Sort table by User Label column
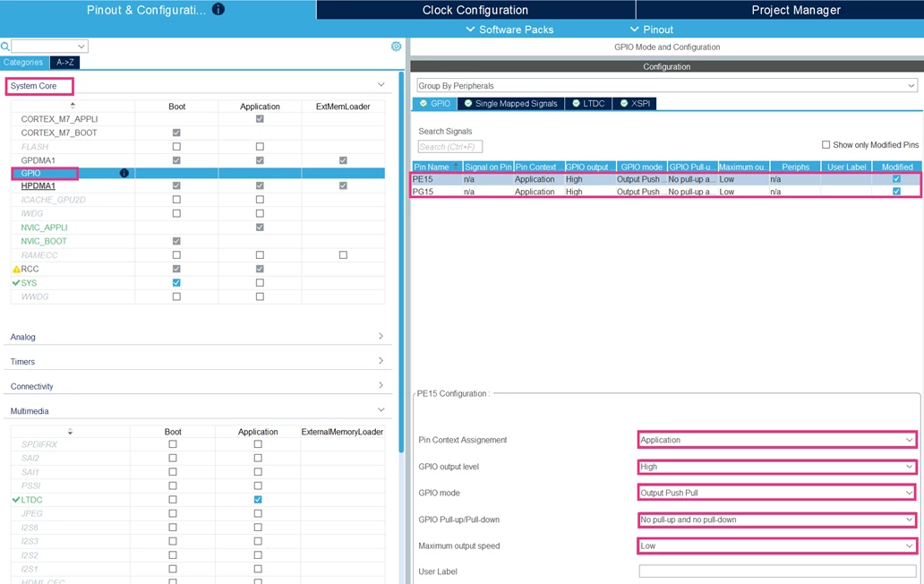 point(846,167)
